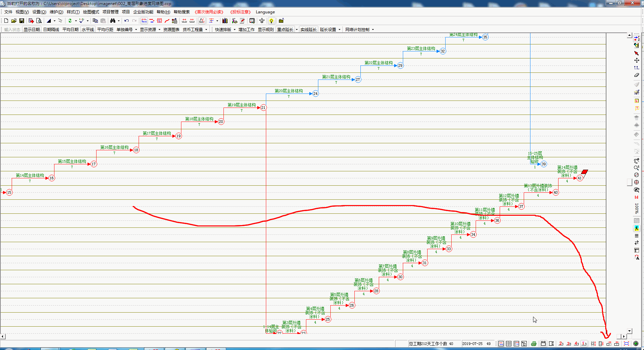Click the green round status light icon
The image size is (644, 350).
point(636,344)
